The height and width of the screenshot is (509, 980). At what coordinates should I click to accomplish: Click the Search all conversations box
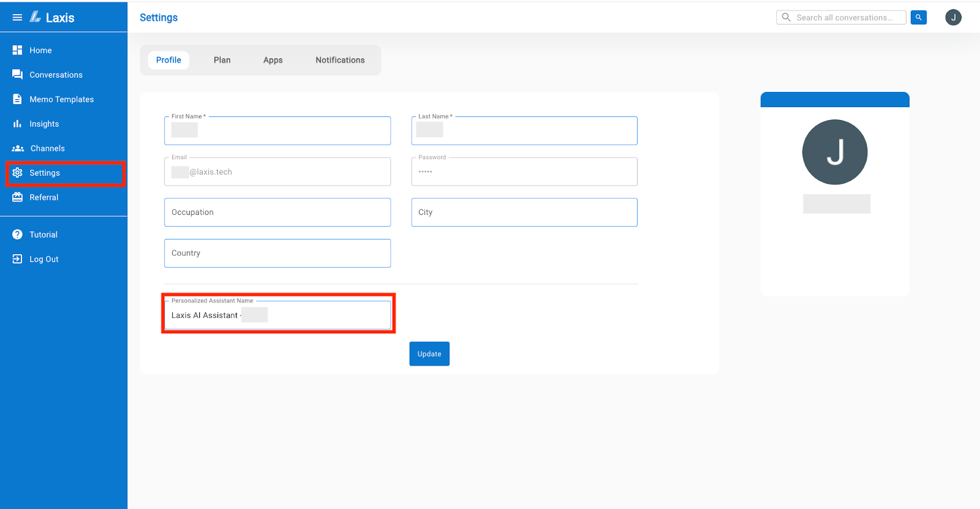coord(841,17)
